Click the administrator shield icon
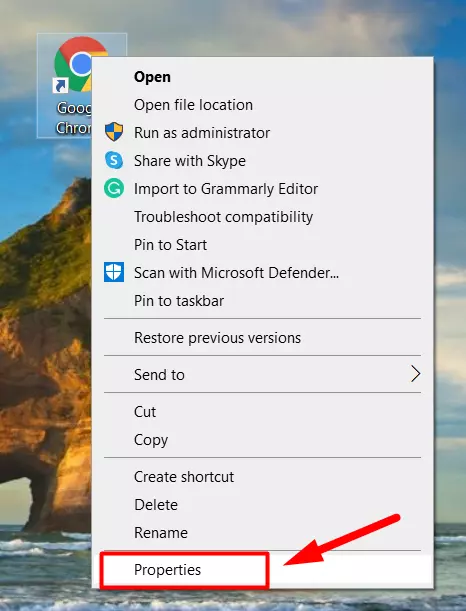The width and height of the screenshot is (466, 611). click(x=114, y=131)
